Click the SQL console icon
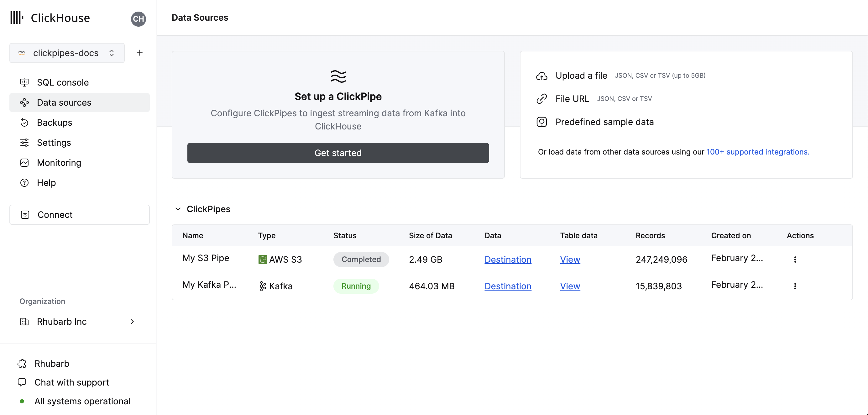This screenshot has height=415, width=868. click(24, 82)
